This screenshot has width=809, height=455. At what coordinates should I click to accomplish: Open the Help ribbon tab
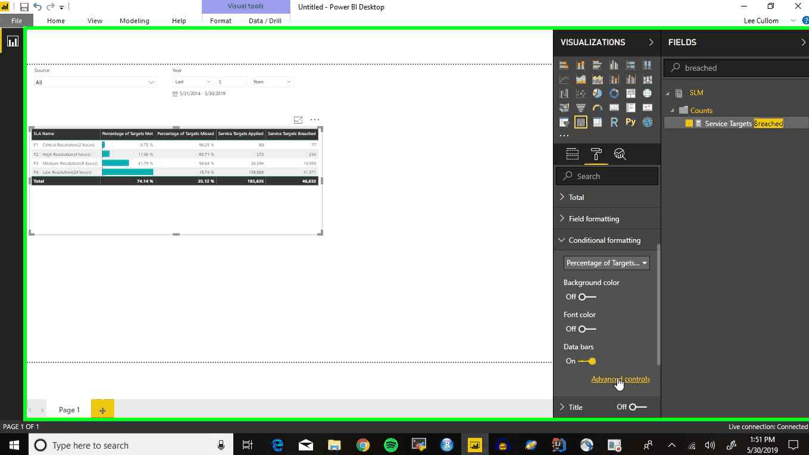coord(179,21)
